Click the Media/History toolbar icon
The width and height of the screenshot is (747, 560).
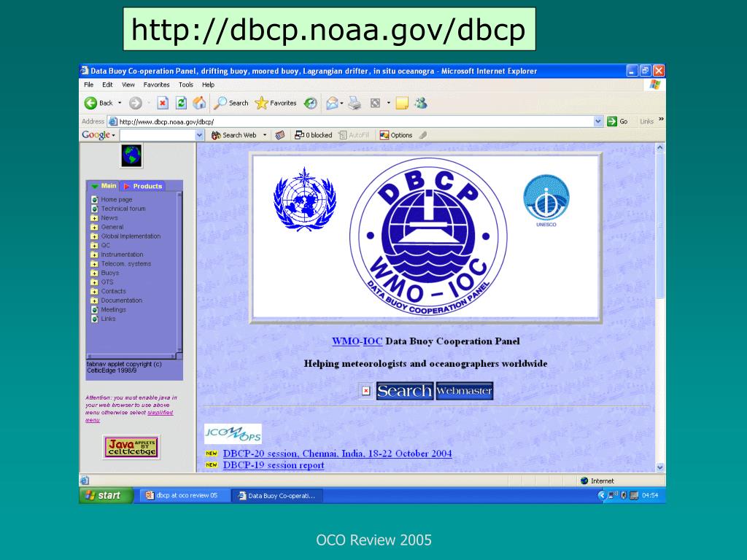point(311,103)
